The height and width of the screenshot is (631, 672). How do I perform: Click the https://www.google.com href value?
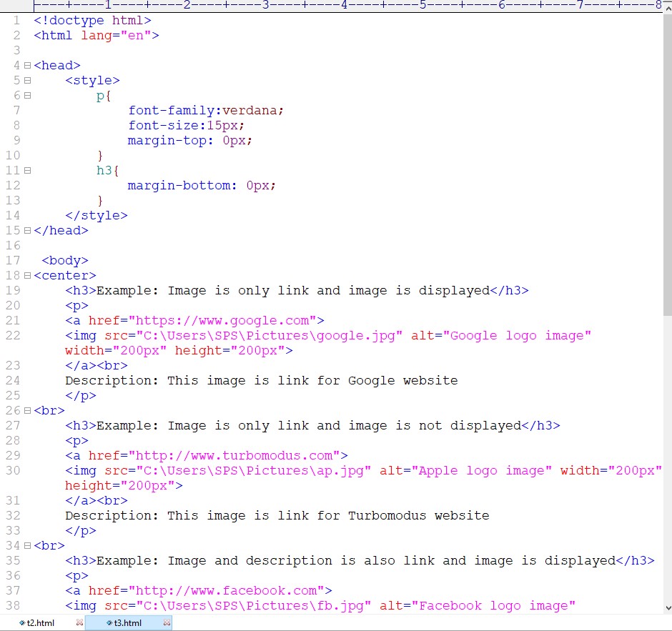pos(223,320)
